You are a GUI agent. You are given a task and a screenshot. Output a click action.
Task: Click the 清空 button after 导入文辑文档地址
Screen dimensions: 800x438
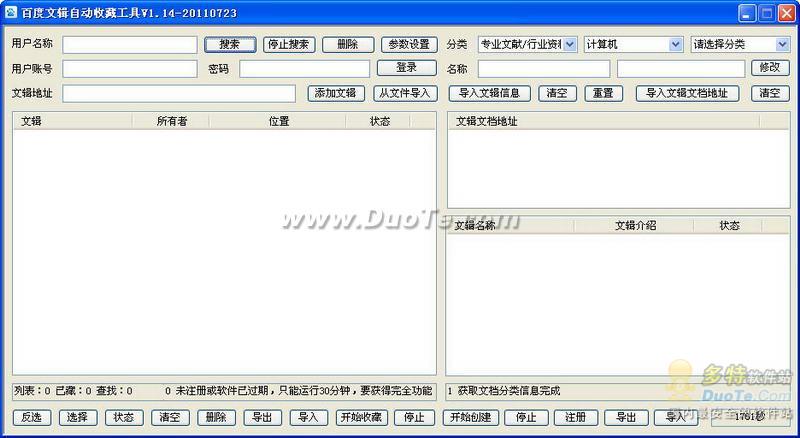pos(770,93)
